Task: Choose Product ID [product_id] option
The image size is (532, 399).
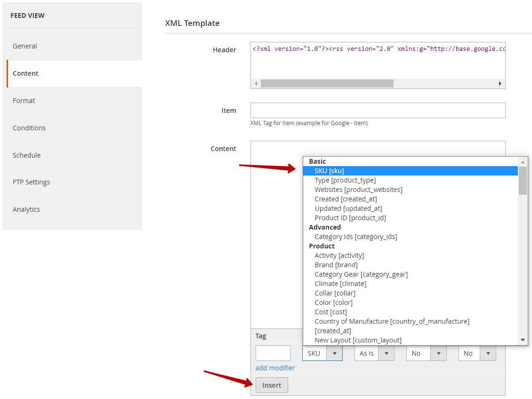Action: point(410,218)
